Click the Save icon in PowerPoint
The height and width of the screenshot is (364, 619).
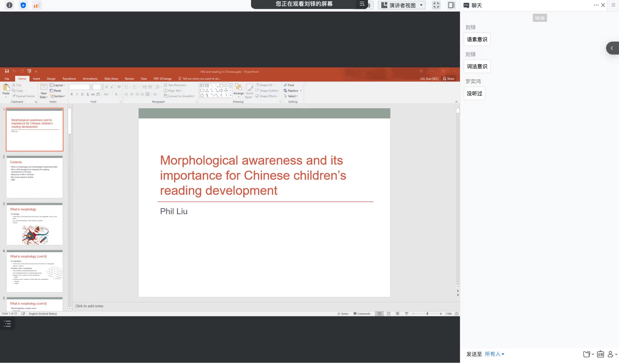pyautogui.click(x=7, y=71)
